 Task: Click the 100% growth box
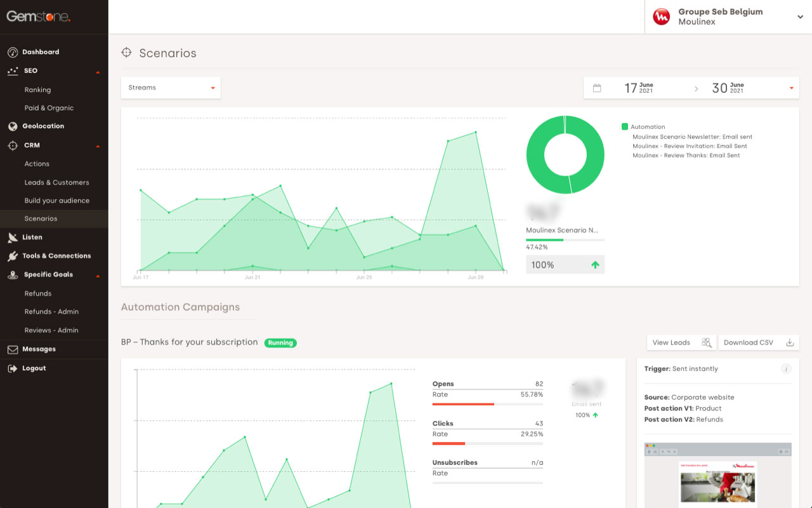click(x=565, y=265)
